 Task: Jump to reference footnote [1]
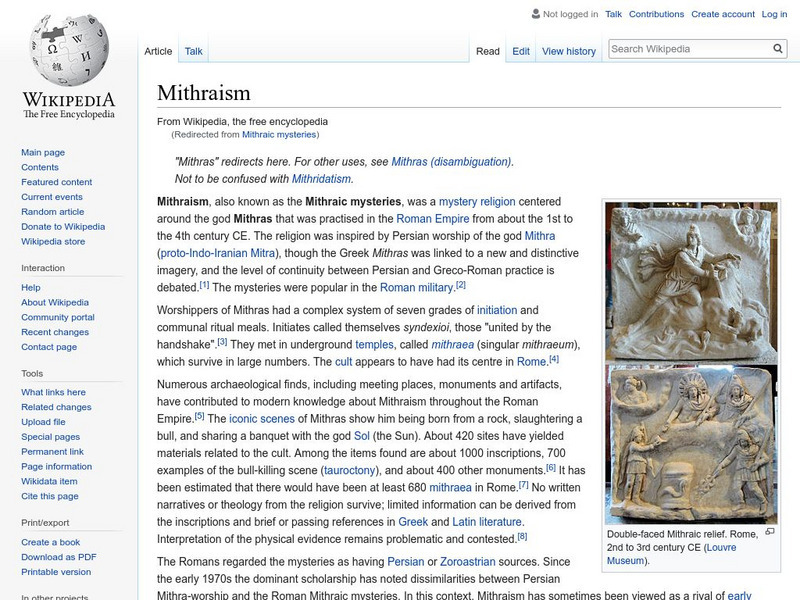coord(204,285)
